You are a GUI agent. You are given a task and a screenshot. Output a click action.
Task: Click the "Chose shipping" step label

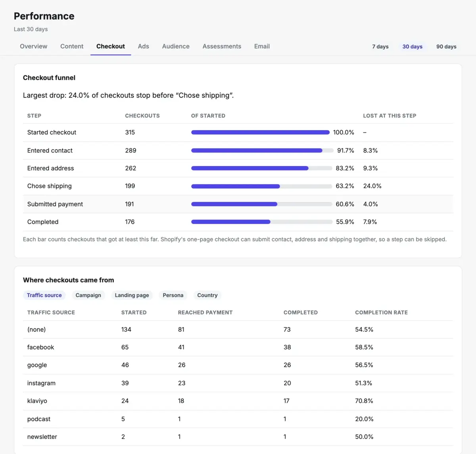(x=50, y=186)
